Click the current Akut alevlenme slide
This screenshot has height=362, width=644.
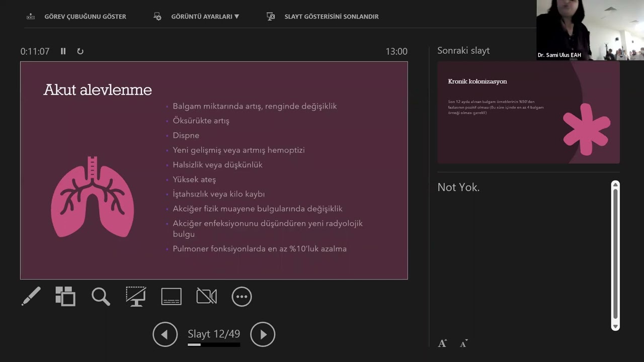[x=214, y=170]
